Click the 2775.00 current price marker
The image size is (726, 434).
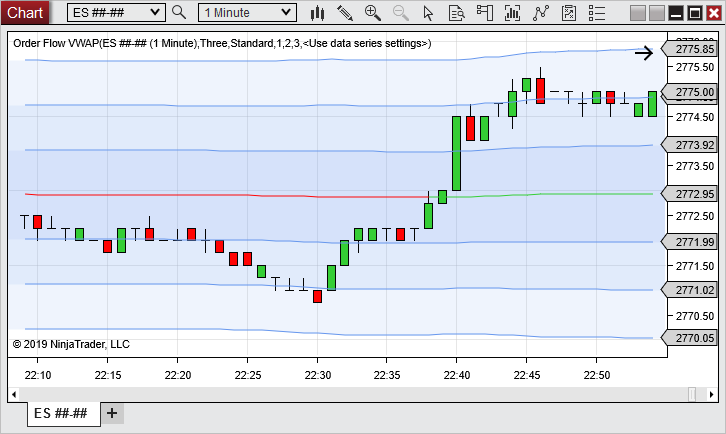692,92
